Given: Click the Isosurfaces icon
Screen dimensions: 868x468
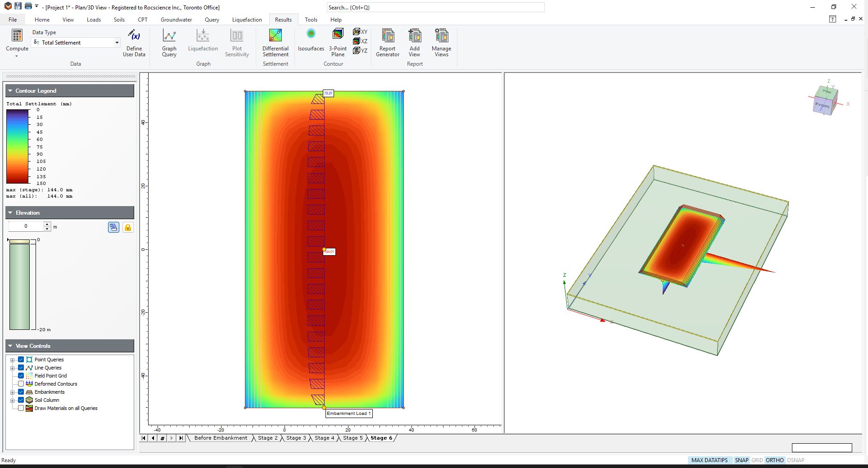Looking at the screenshot, I should 311,34.
